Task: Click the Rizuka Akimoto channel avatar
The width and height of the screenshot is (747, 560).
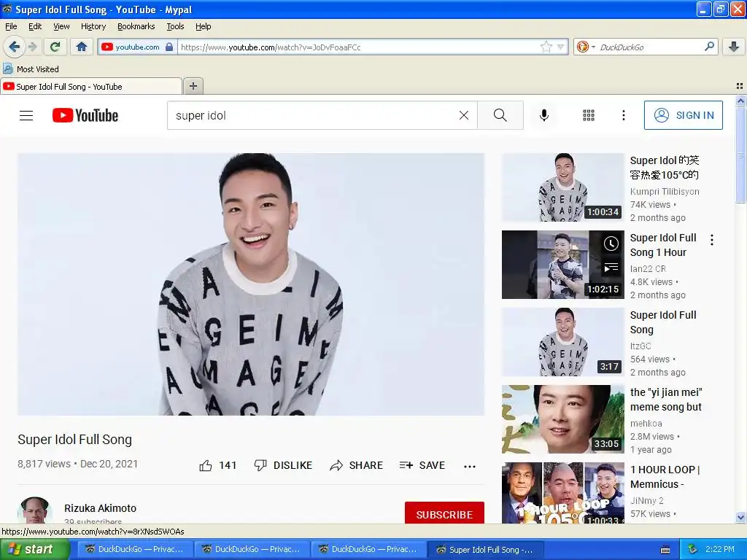Action: click(35, 510)
